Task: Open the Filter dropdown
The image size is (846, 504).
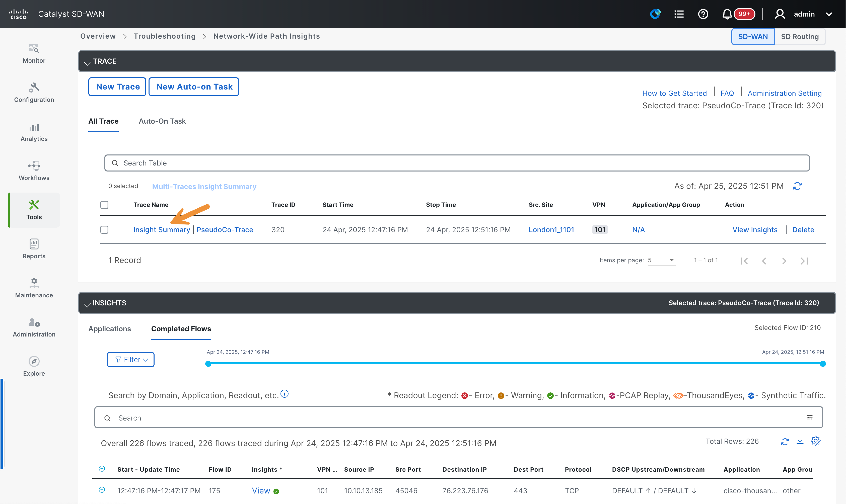Action: point(131,360)
